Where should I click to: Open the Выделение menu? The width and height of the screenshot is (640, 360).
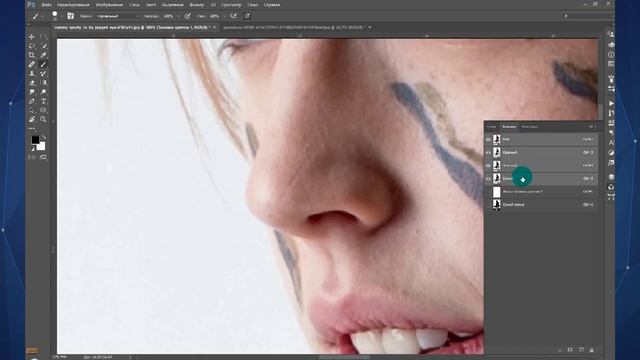coord(172,5)
